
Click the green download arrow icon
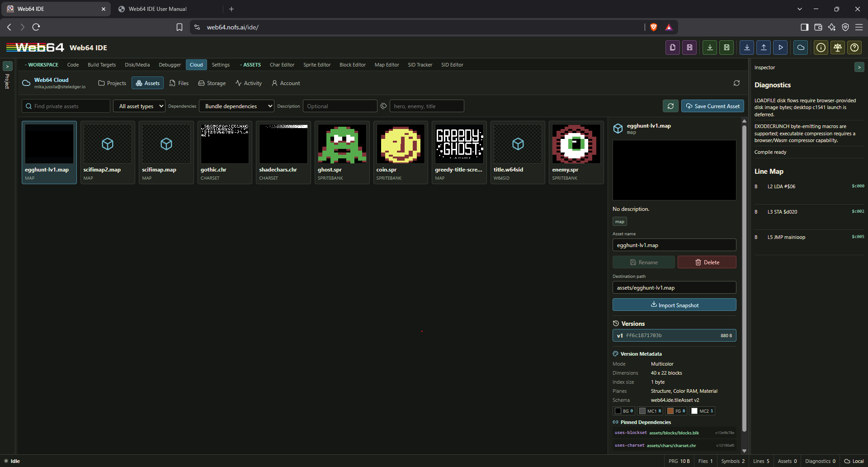click(710, 48)
